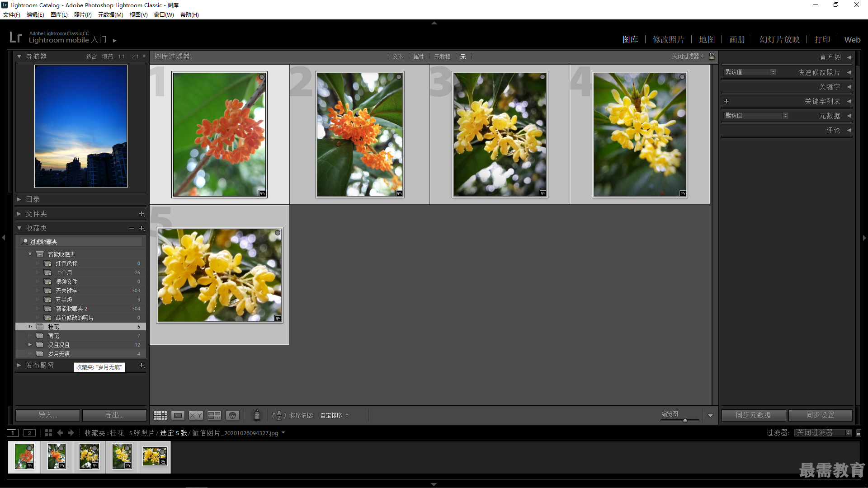Click the Keyword List plus icon

click(726, 101)
